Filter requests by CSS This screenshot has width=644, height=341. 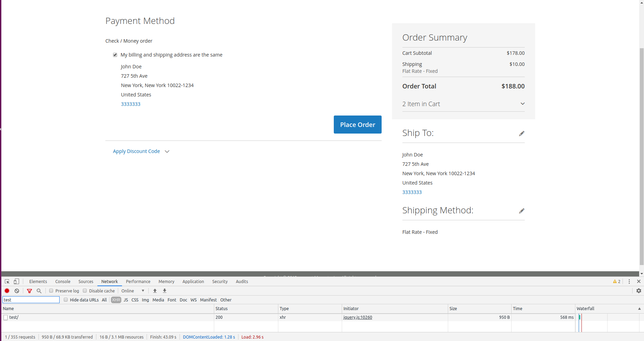point(135,300)
